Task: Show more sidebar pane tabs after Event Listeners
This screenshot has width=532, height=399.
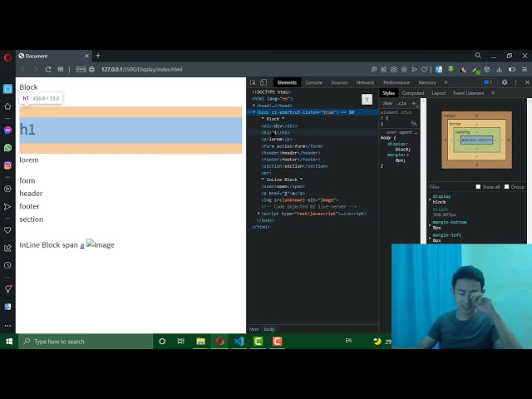Action: (x=493, y=93)
